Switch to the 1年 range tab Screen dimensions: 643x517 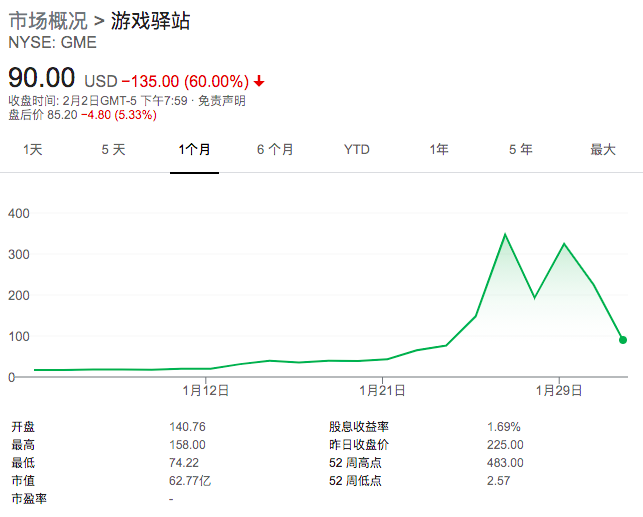point(439,150)
